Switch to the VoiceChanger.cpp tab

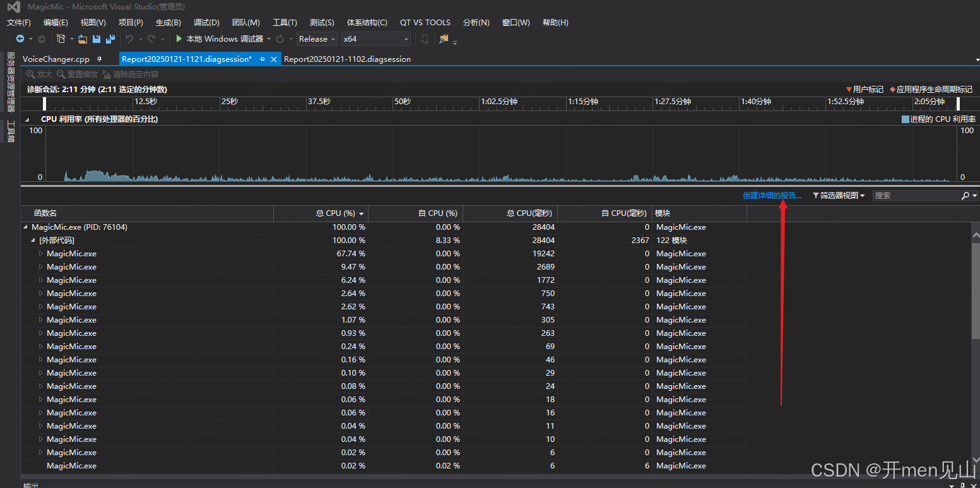click(56, 59)
